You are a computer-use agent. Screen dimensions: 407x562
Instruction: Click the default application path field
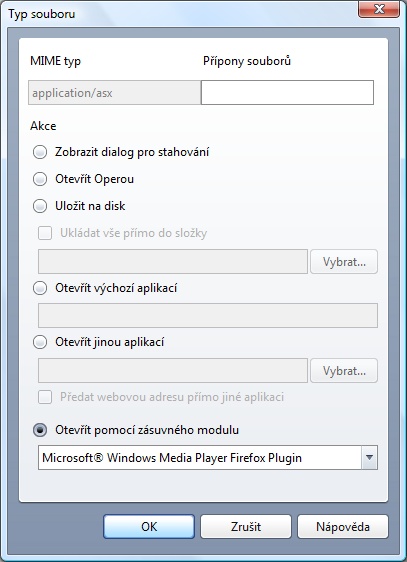(x=208, y=315)
